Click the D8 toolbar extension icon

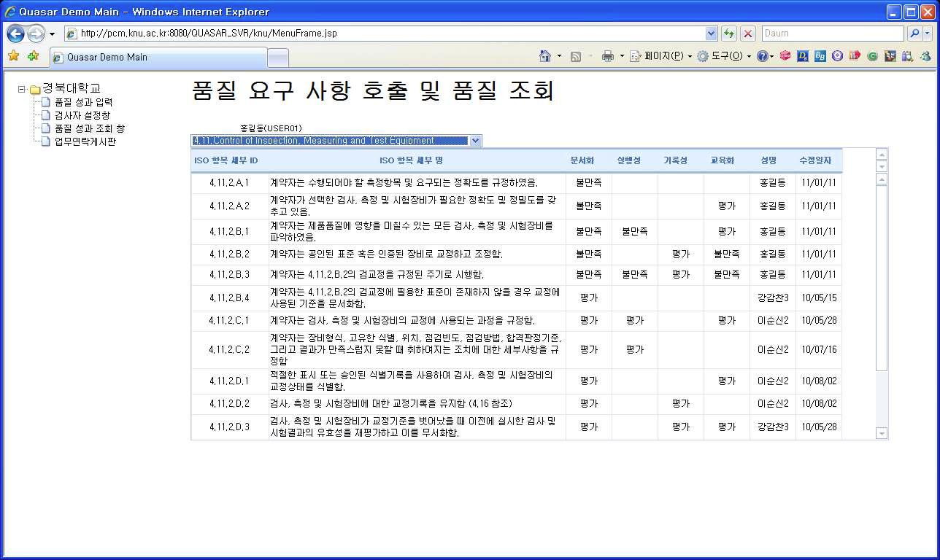(803, 56)
